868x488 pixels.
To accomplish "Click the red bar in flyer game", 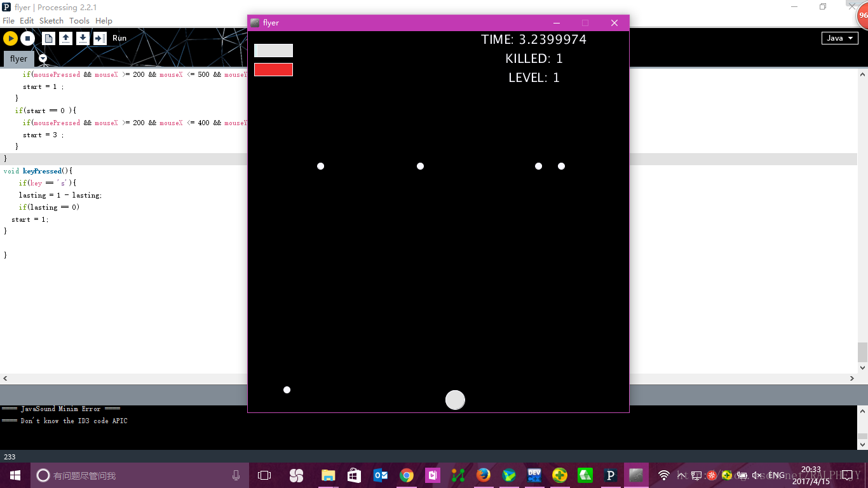I will (x=273, y=69).
